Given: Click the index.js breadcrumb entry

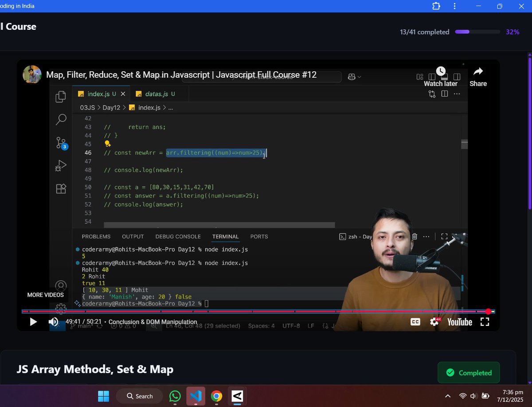Looking at the screenshot, I should (145, 107).
